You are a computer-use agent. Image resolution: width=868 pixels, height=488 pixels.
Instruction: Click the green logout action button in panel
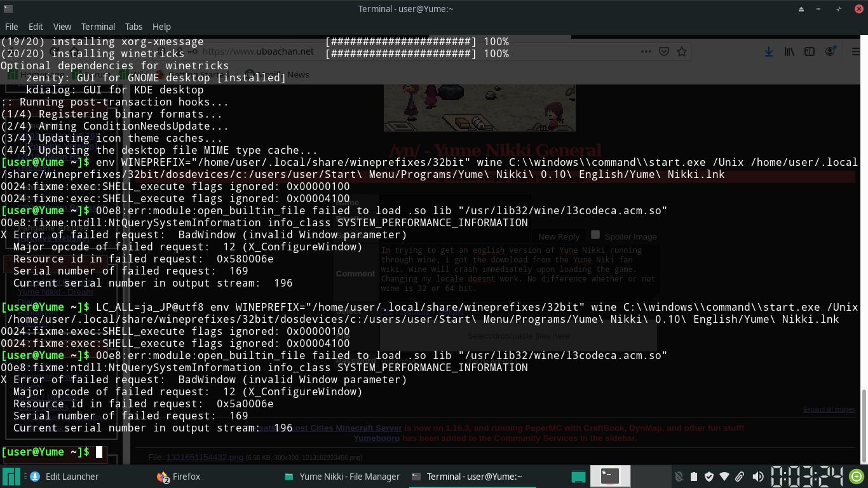[857, 477]
